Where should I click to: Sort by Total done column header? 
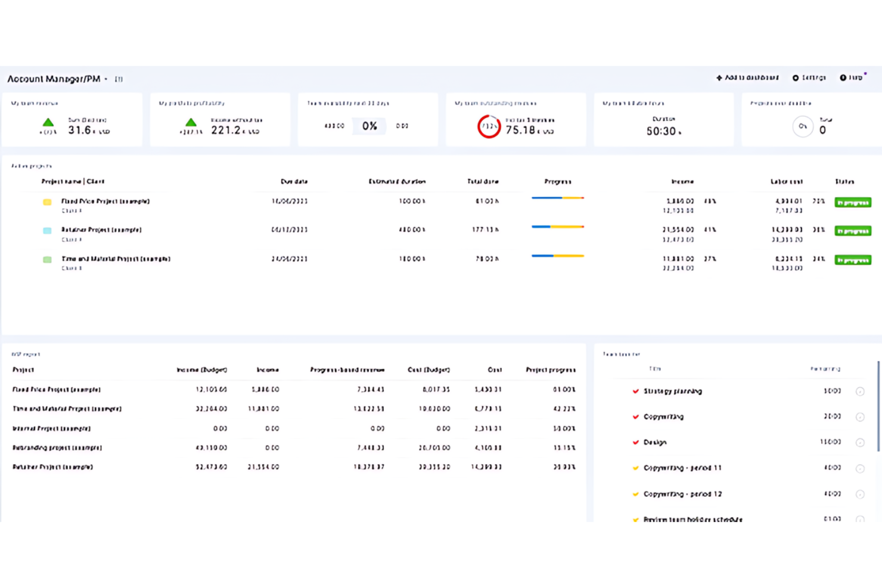(483, 182)
